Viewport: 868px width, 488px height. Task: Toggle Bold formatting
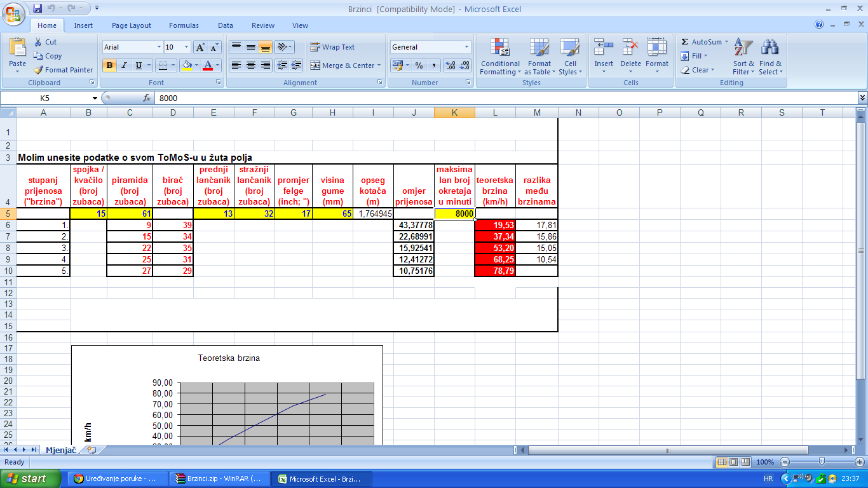click(x=109, y=65)
